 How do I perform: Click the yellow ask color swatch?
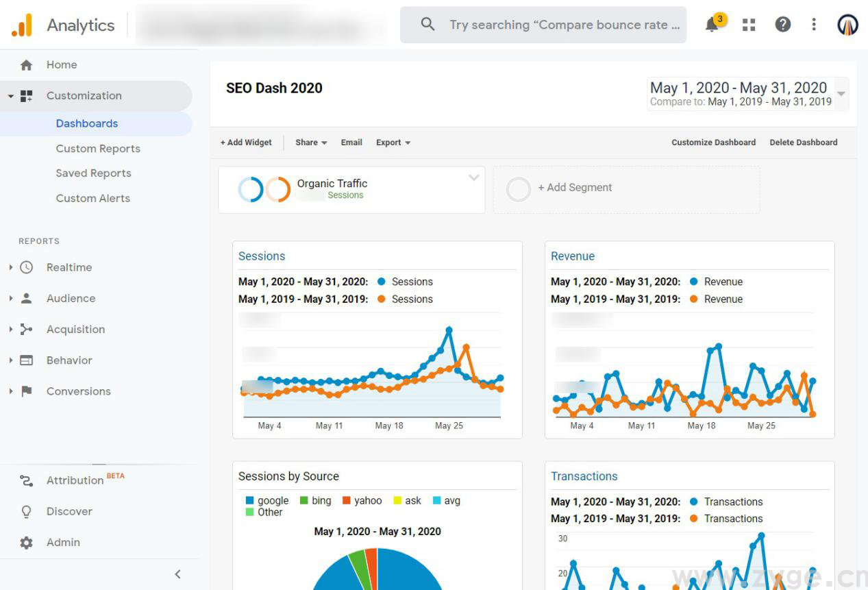[397, 500]
